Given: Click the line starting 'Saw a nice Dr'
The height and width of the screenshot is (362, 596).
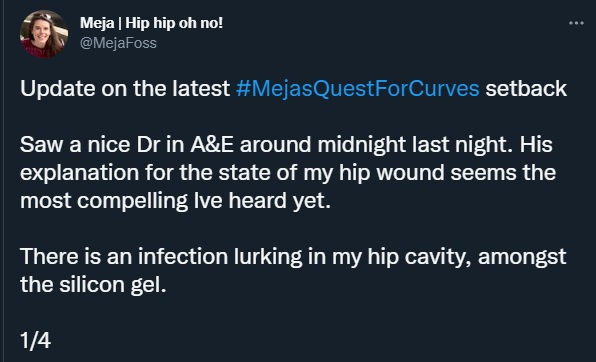Looking at the screenshot, I should pyautogui.click(x=286, y=145).
